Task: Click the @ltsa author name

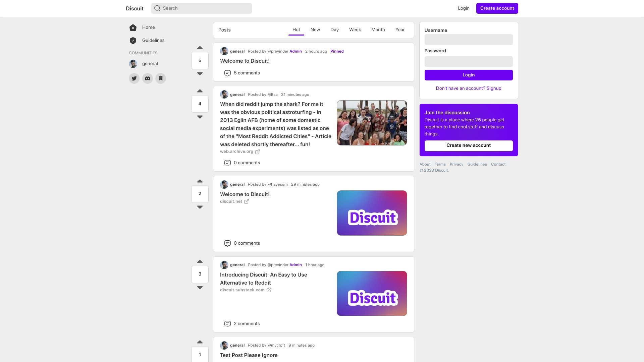Action: (272, 95)
